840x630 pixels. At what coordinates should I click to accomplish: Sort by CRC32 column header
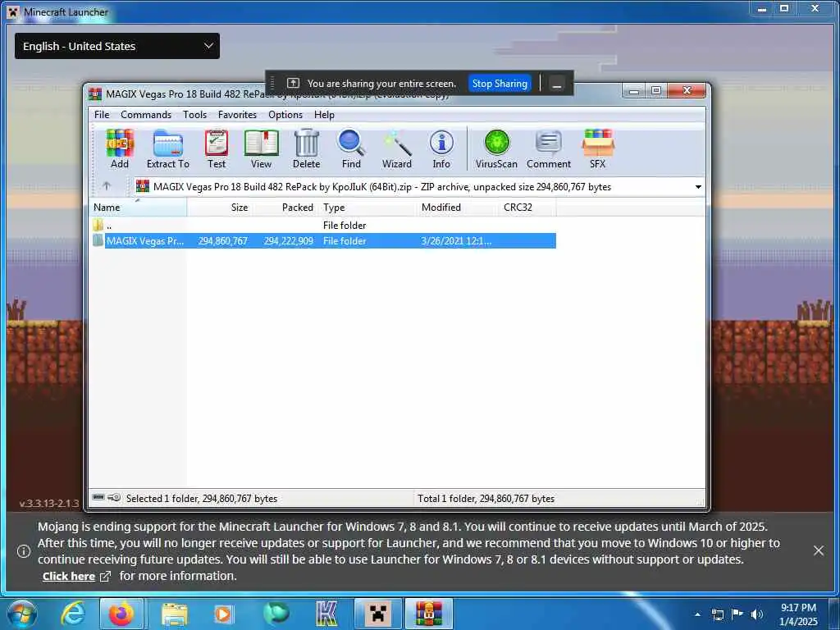527,208
